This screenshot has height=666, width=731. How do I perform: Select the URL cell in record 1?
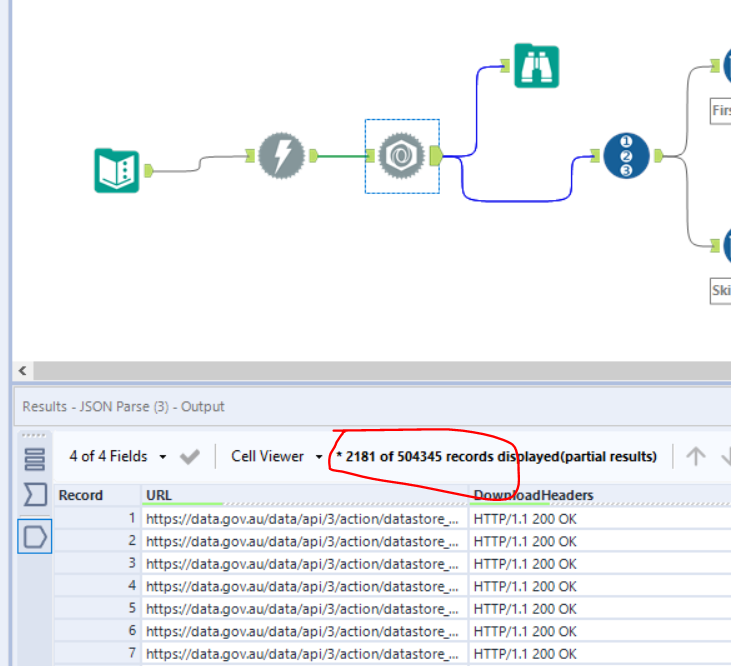pyautogui.click(x=301, y=519)
